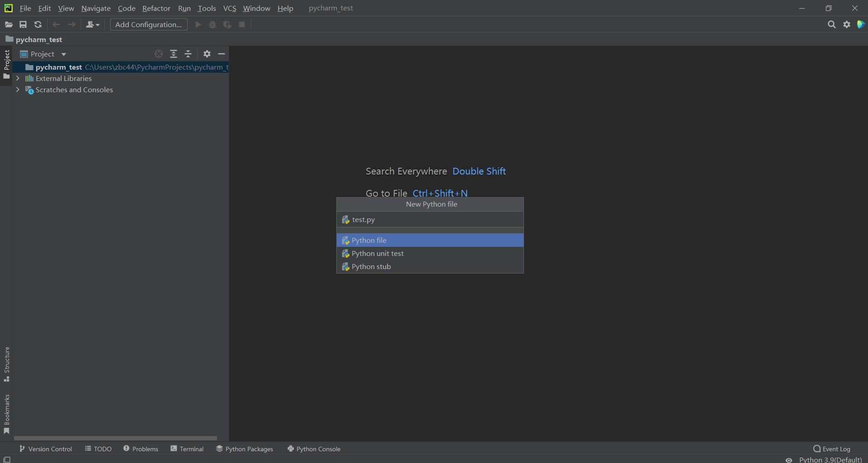Open the File menu
Image resolution: width=868 pixels, height=463 pixels.
point(25,8)
